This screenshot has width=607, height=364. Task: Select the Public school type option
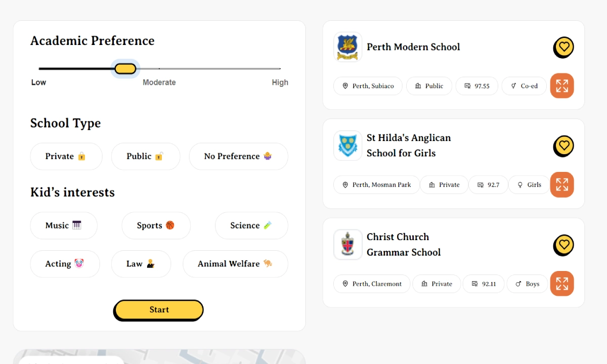146,156
